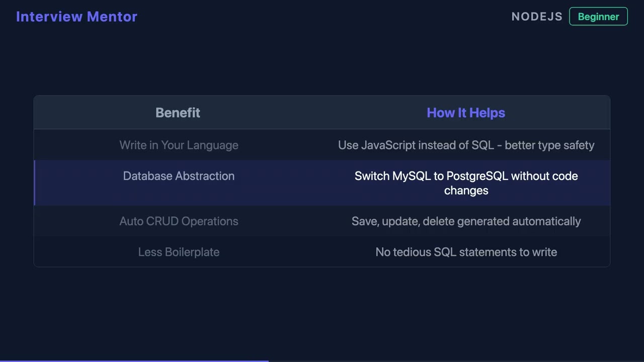Click the word PostgreSQL in highlighted row
Image resolution: width=644 pixels, height=362 pixels.
[x=477, y=176]
